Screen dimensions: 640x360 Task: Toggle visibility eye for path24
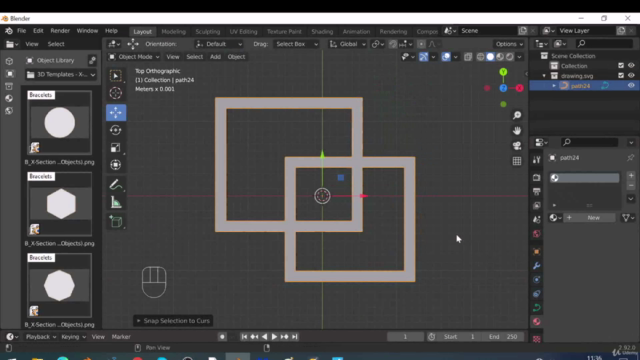point(631,86)
